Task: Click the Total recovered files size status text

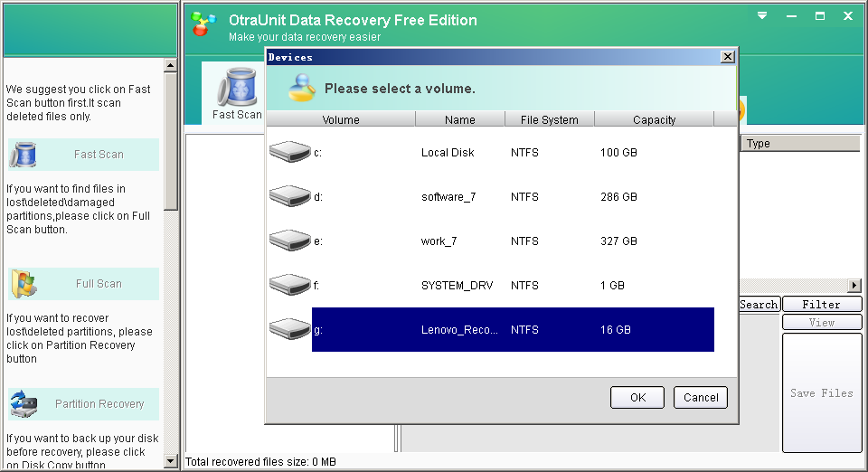Action: tap(260, 461)
